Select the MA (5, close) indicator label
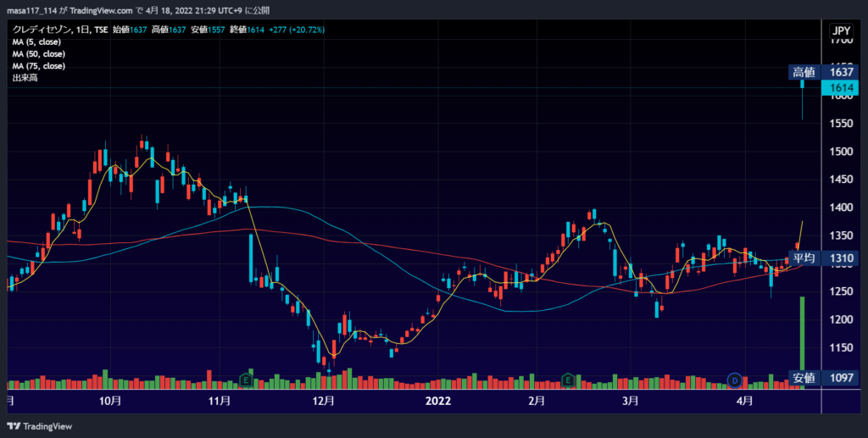The image size is (868, 438). 36,42
